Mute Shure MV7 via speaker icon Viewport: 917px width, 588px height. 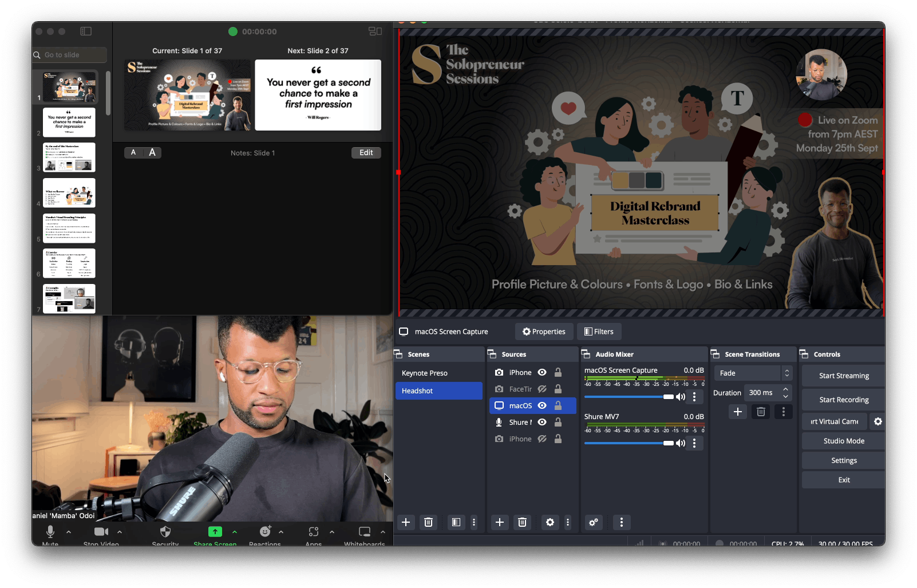[x=681, y=443]
